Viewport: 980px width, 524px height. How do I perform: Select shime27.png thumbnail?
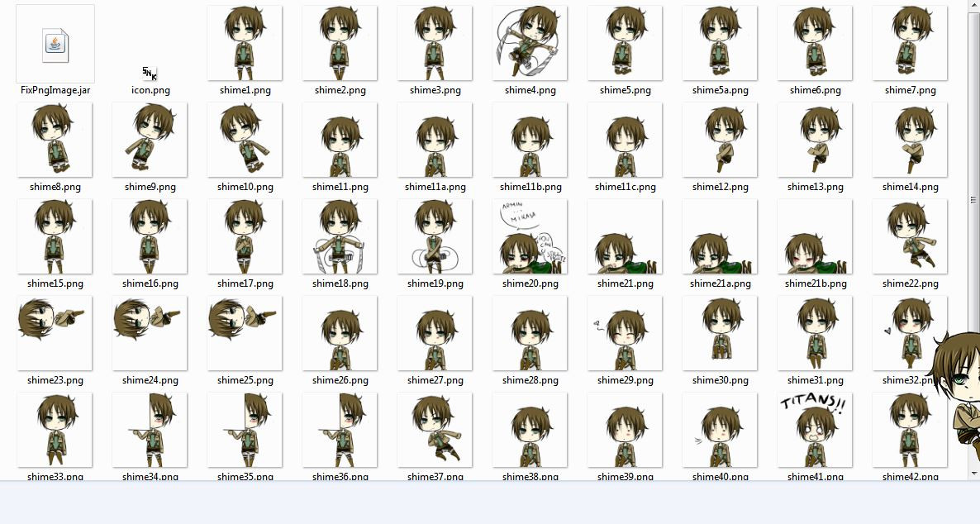(435, 333)
